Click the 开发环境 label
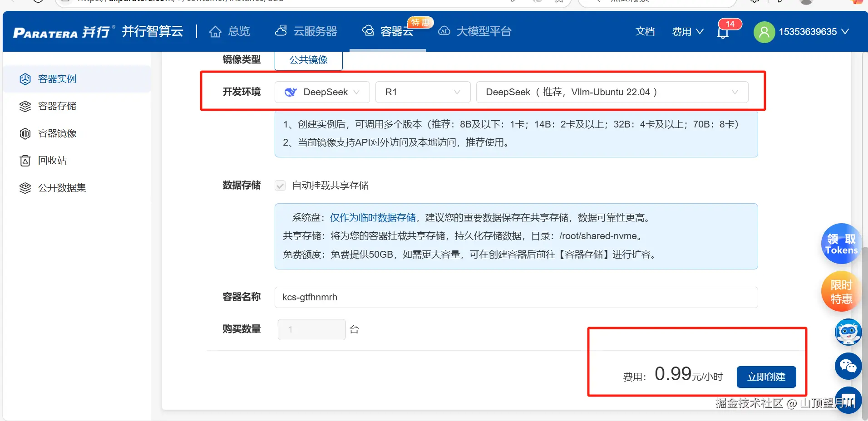The height and width of the screenshot is (421, 868). (242, 92)
